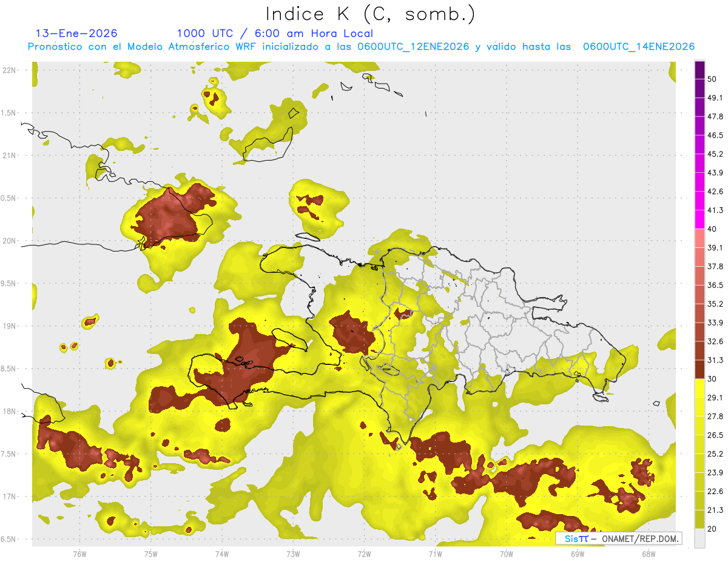Pick the dark purple swatch beside 50

tap(699, 70)
